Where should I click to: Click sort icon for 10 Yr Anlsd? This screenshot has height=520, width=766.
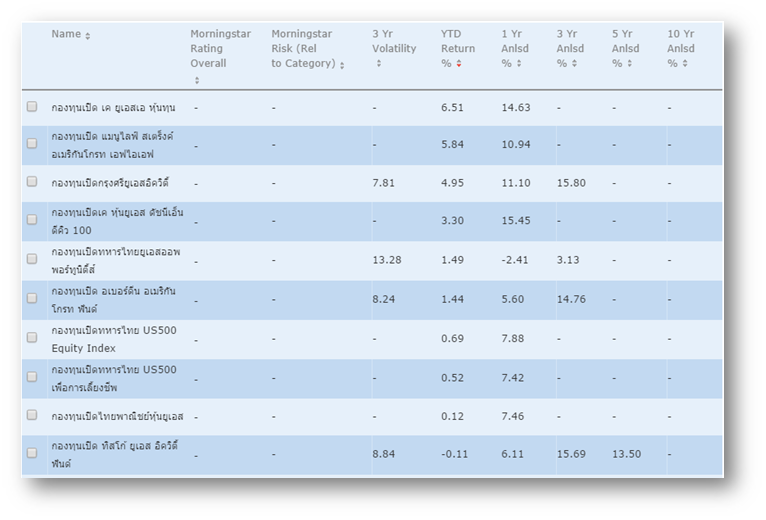tap(684, 64)
